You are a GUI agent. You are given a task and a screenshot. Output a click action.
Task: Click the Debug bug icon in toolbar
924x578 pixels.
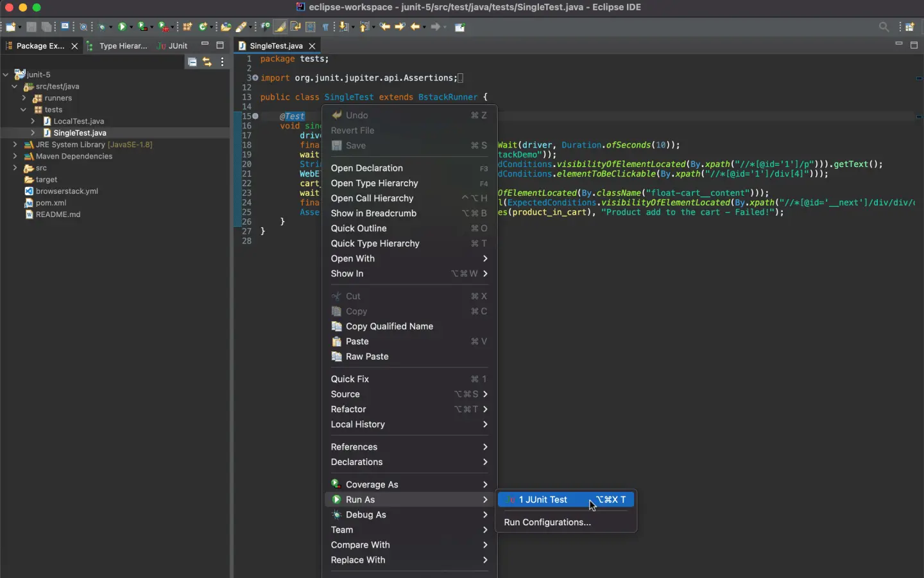click(101, 27)
